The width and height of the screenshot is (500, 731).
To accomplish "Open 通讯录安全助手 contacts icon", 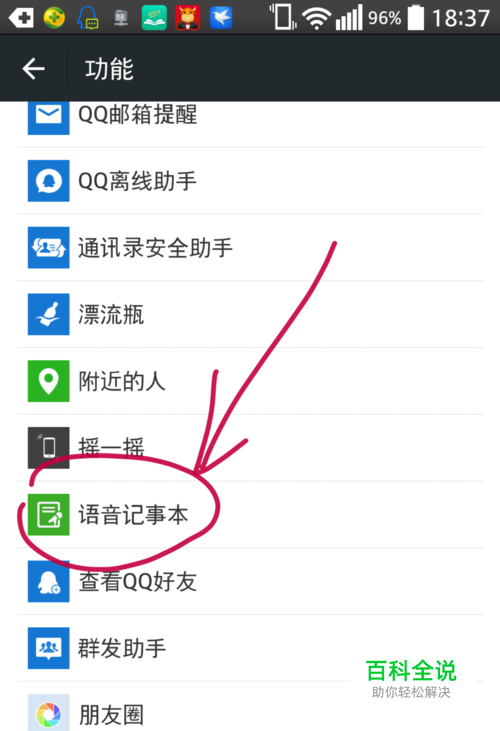I will 48,248.
